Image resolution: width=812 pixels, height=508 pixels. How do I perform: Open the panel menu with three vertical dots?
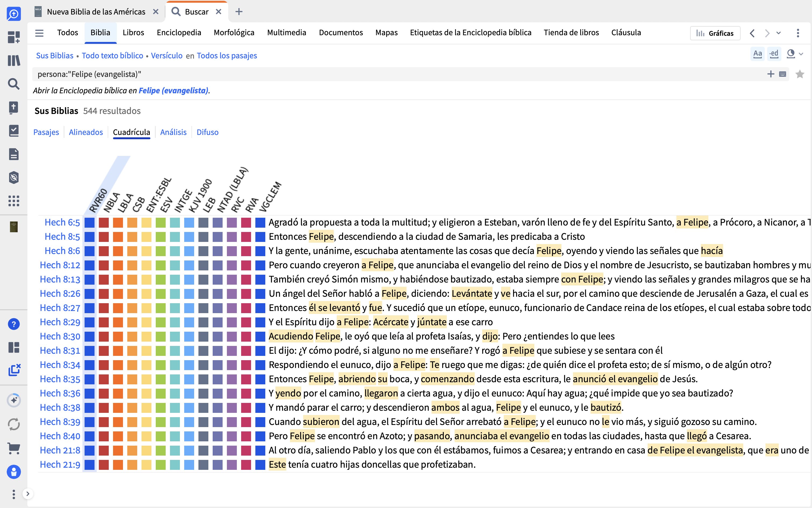click(x=798, y=33)
